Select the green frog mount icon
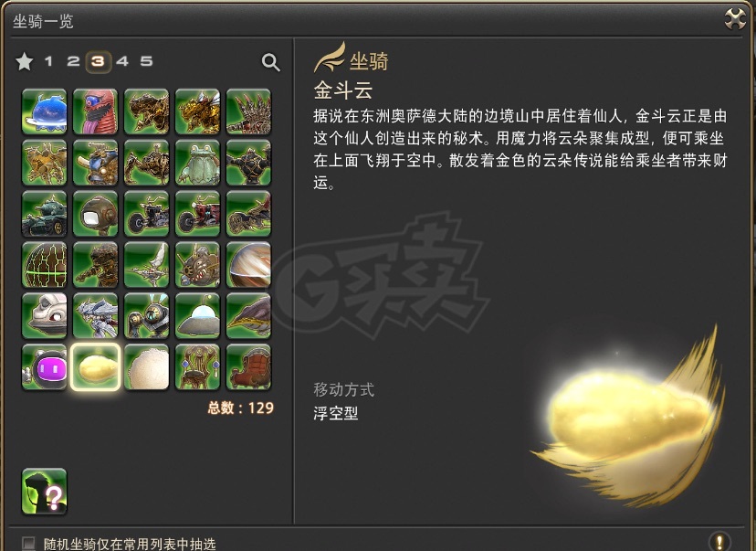Viewport: 756px width, 551px height. click(x=198, y=163)
